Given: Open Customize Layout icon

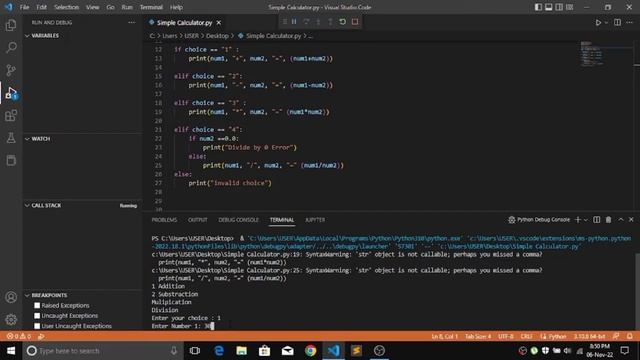Looking at the screenshot, I should [x=569, y=7].
